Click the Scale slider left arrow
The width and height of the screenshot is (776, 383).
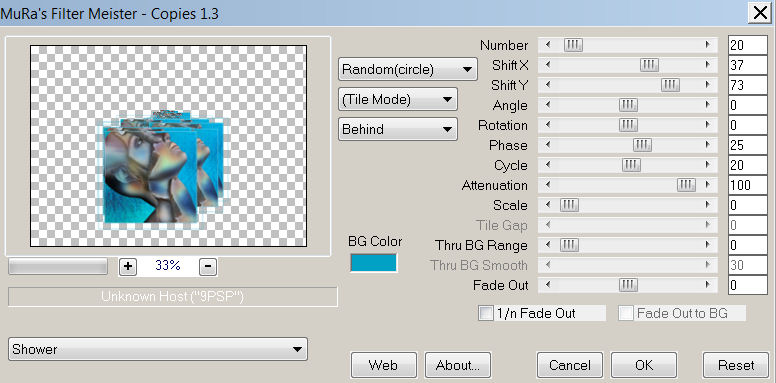[x=547, y=205]
